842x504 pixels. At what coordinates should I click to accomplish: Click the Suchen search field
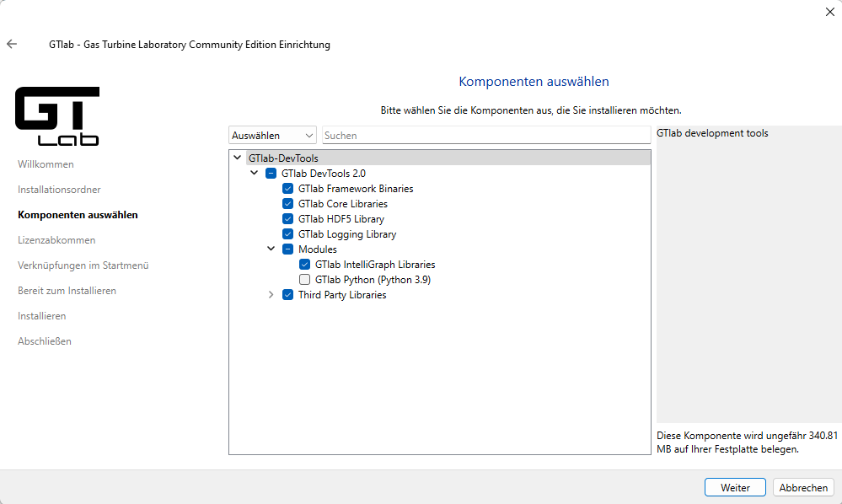[x=486, y=135]
